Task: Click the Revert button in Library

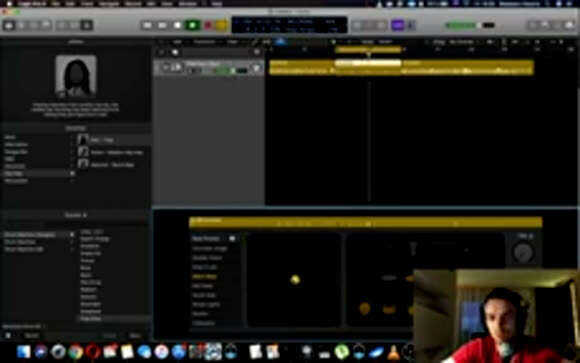Action: pos(31,336)
